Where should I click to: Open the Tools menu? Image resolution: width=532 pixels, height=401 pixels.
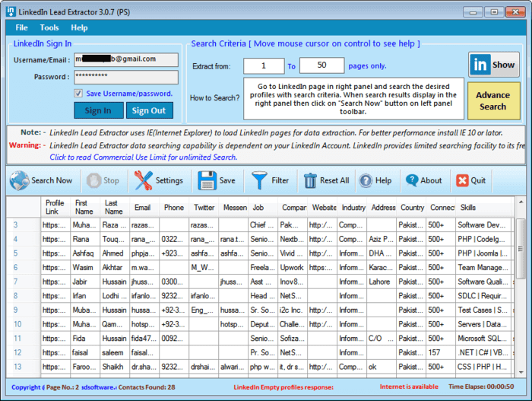tap(49, 27)
